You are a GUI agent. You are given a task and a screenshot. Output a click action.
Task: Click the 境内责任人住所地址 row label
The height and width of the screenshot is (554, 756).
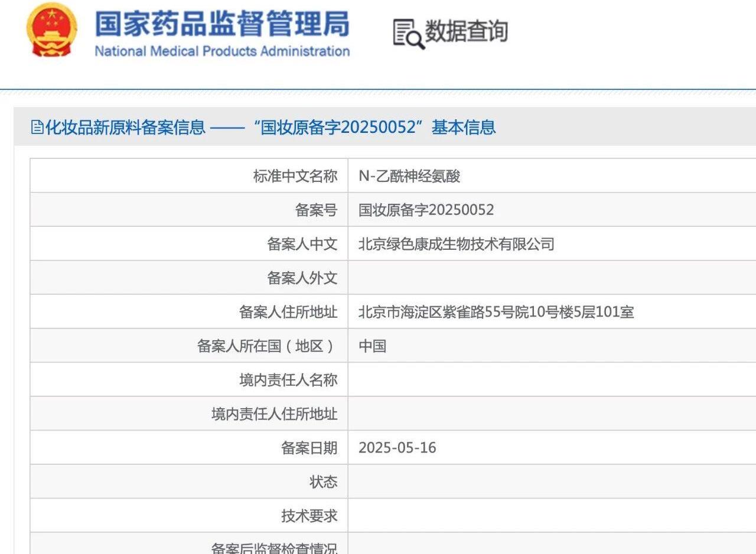tap(275, 414)
